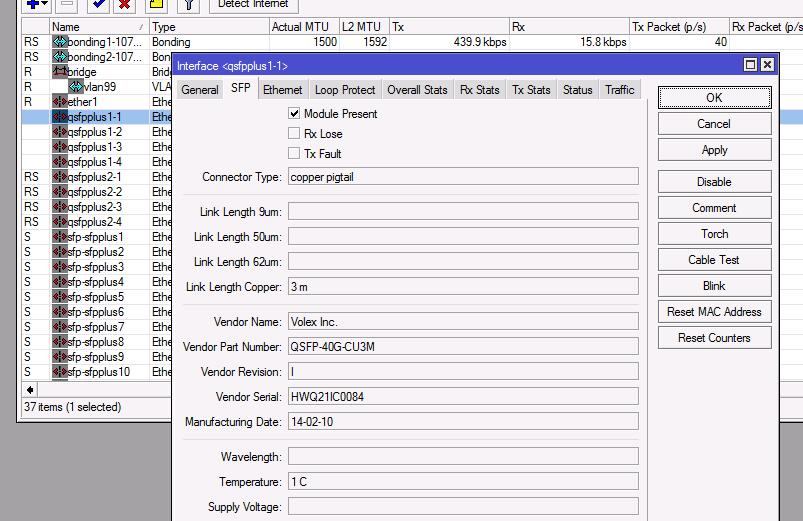Image resolution: width=803 pixels, height=521 pixels.
Task: Switch to the General tab
Action: tap(200, 90)
